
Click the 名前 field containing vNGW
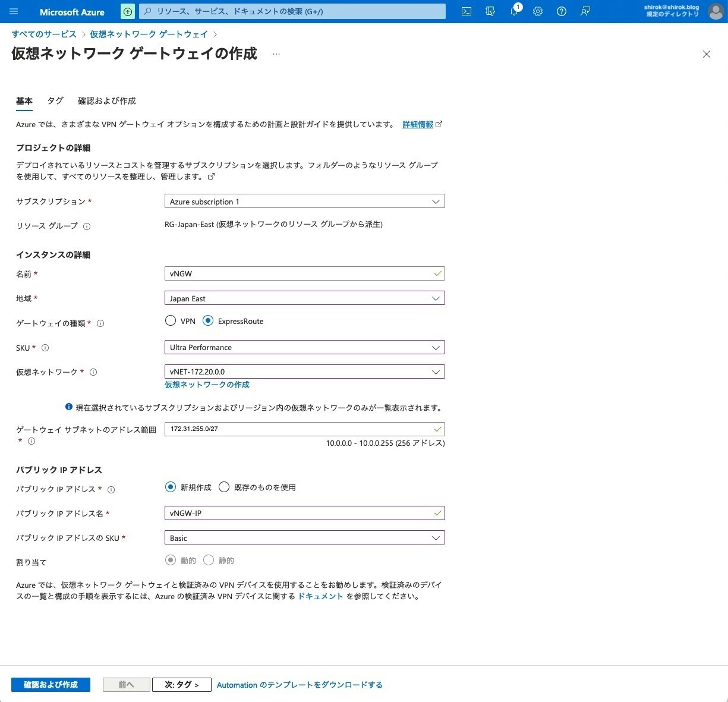point(304,273)
